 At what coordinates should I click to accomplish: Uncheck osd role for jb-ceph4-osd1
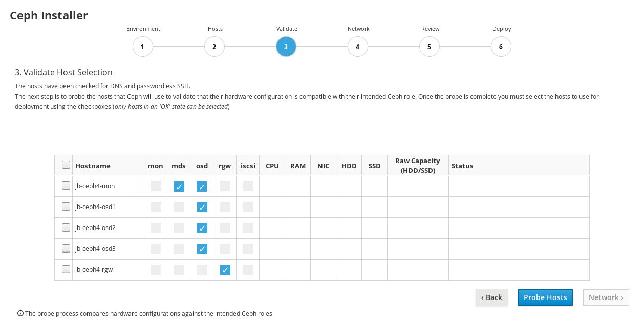[202, 207]
